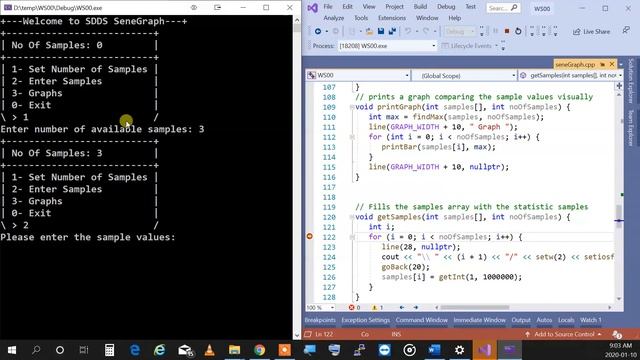This screenshot has width=640, height=360.
Task: Open the Help menu
Action: 454,18
